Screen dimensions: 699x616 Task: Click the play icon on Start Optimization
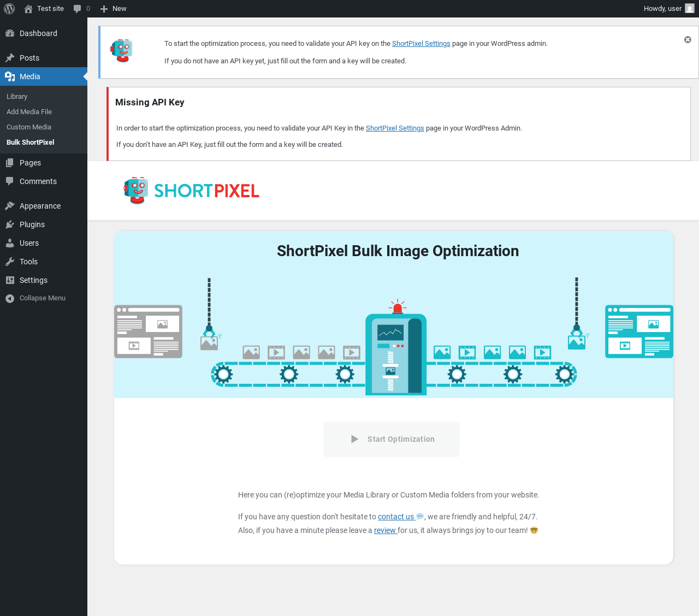click(x=354, y=439)
